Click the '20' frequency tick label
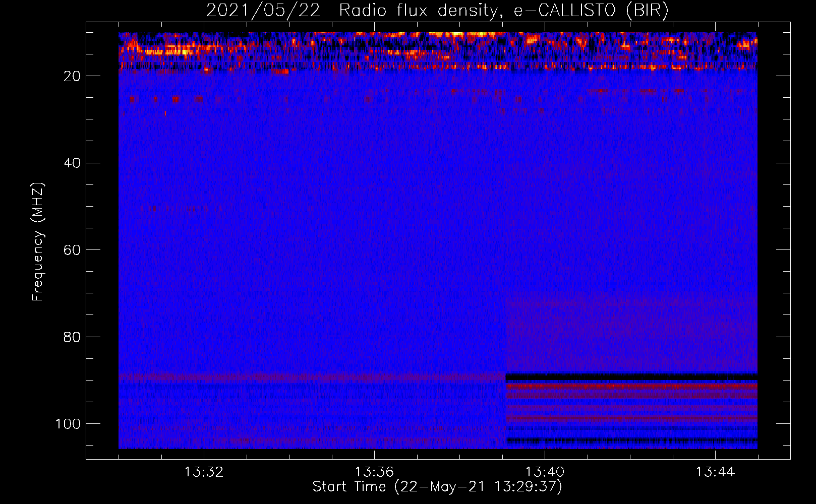This screenshot has width=816, height=504. pos(73,76)
